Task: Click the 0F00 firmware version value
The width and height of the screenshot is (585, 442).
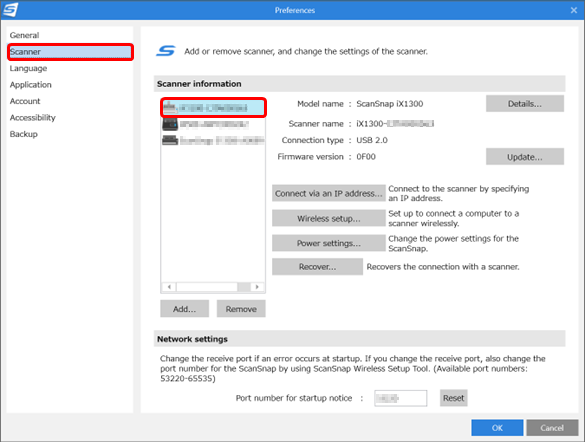Action: click(366, 157)
